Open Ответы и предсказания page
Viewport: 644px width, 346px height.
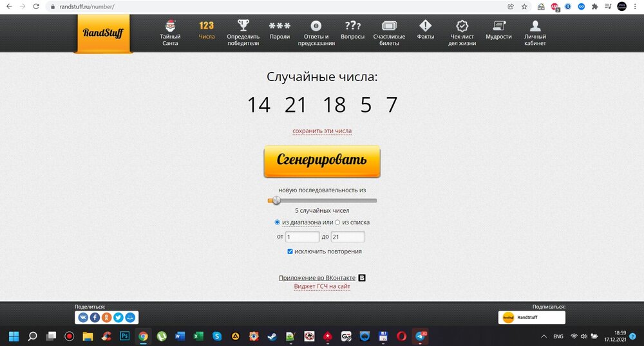click(x=316, y=32)
